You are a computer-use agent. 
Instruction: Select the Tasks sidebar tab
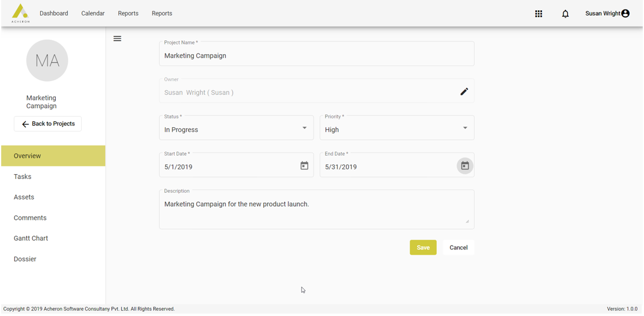tap(23, 177)
